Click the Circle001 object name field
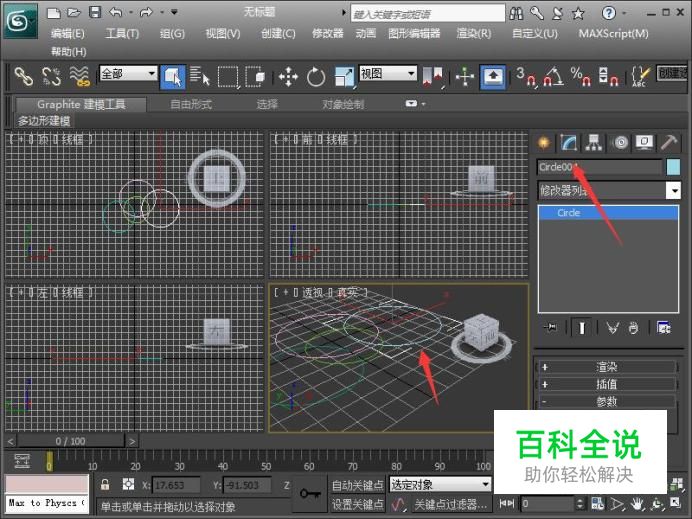The height and width of the screenshot is (519, 692). (599, 167)
